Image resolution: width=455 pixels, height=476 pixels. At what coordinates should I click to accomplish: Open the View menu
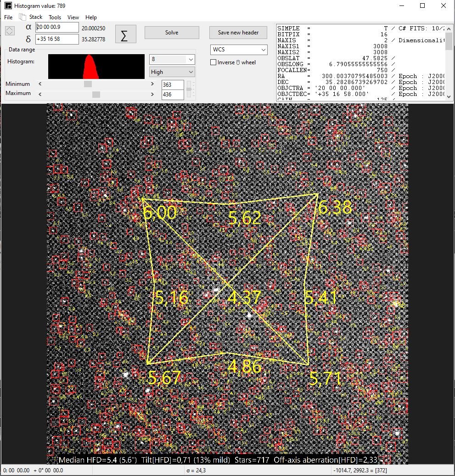click(x=73, y=17)
